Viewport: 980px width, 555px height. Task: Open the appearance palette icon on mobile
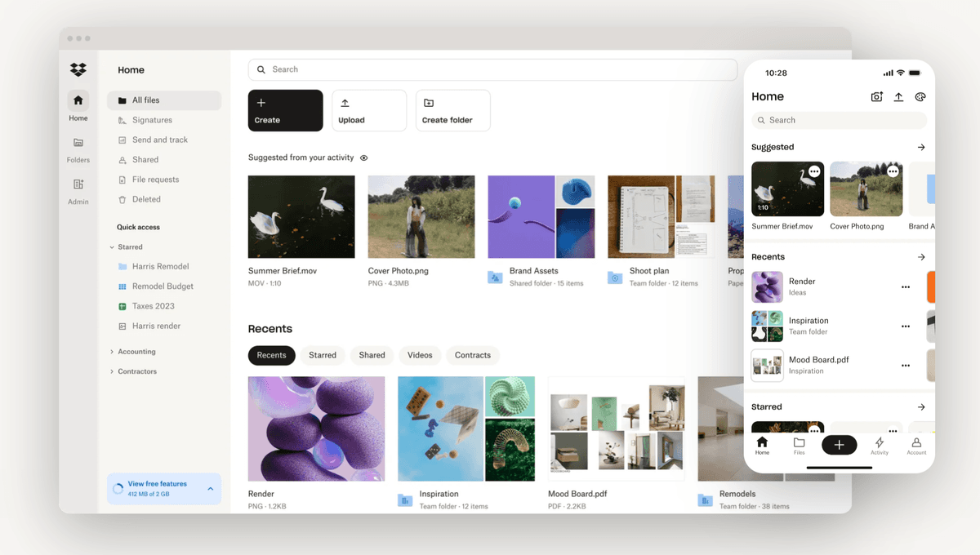tap(920, 96)
